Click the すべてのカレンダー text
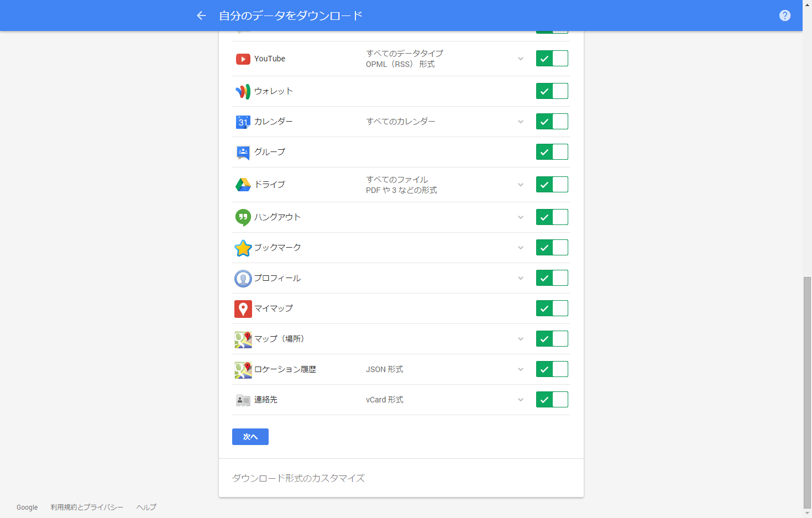This screenshot has width=812, height=518. point(401,122)
